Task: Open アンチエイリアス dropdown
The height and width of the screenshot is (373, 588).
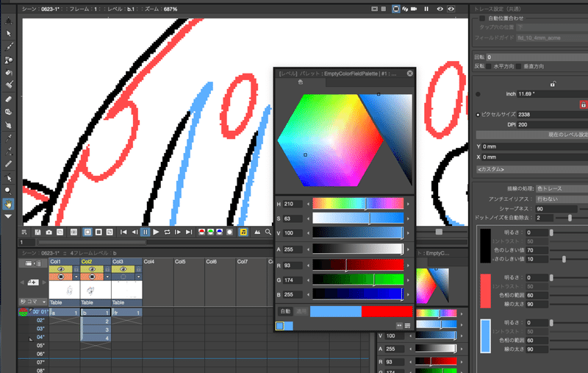Action: click(x=562, y=199)
